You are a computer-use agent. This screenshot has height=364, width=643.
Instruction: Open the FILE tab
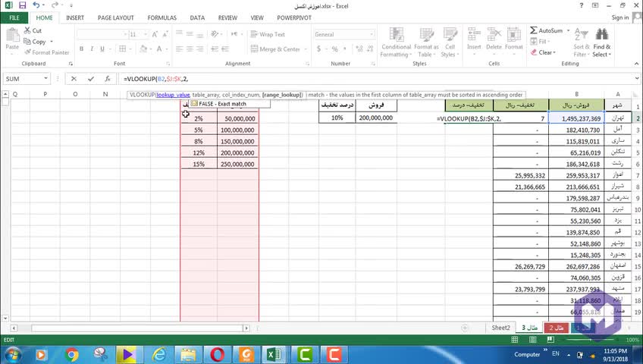14,17
